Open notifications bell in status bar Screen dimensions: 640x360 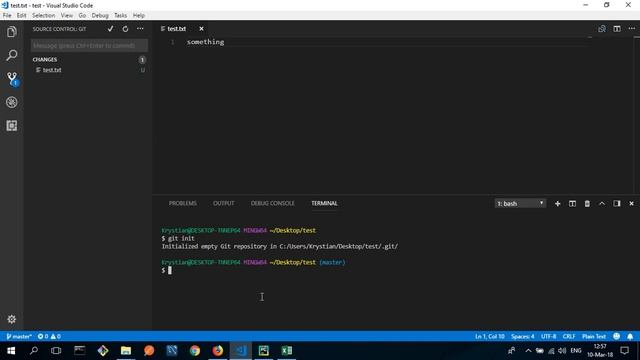630,336
